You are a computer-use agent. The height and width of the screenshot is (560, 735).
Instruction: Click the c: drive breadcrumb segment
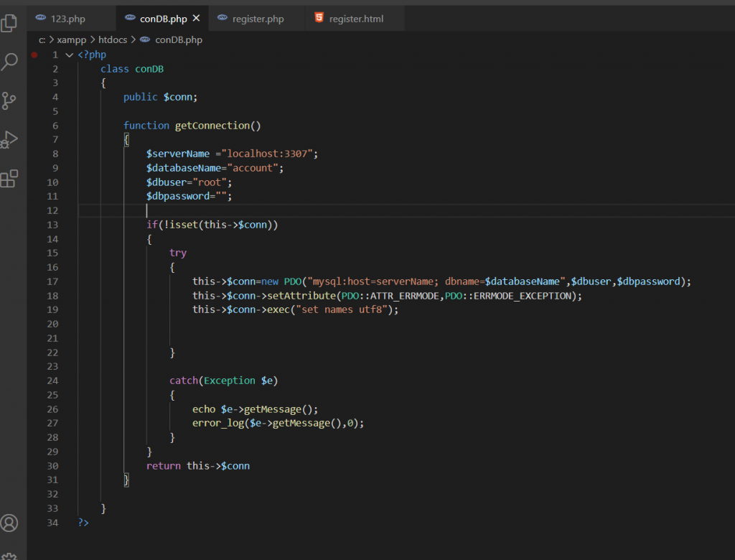pos(42,40)
